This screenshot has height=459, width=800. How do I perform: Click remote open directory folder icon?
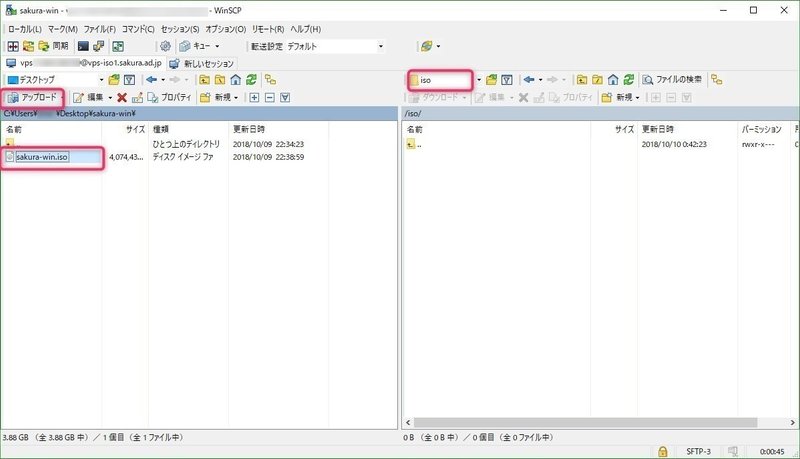[x=491, y=80]
